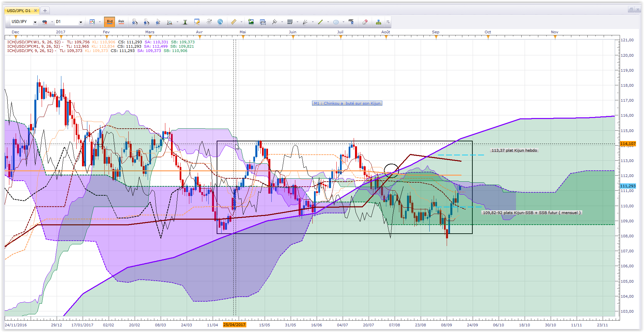
Task: Toggle Ask price display
Action: 121,22
